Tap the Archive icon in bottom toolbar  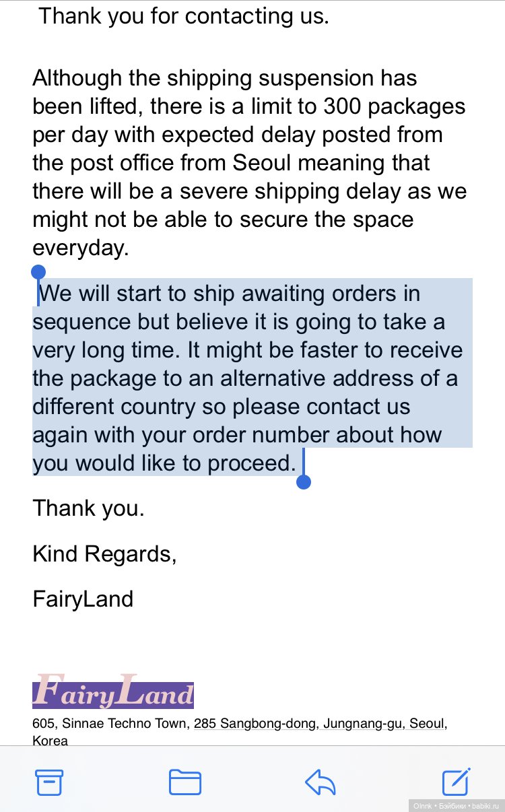click(49, 782)
